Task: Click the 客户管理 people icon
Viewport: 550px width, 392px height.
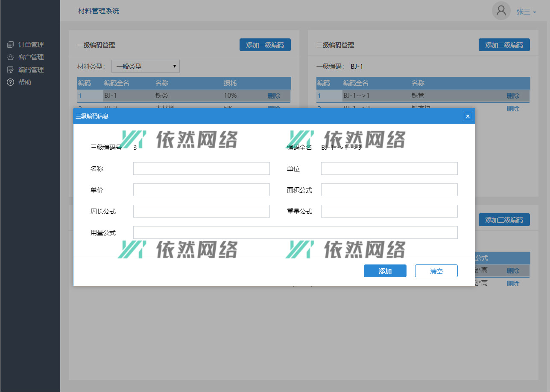Action: tap(11, 57)
